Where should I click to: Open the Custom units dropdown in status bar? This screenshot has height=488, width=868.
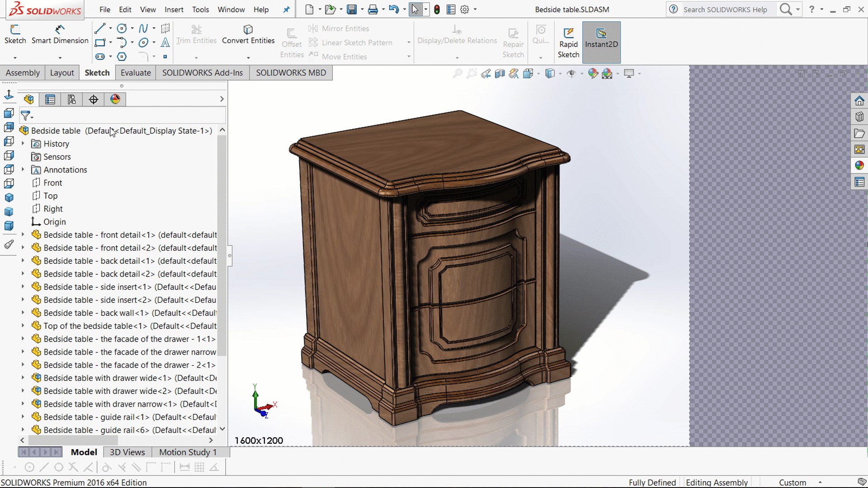coord(820,483)
